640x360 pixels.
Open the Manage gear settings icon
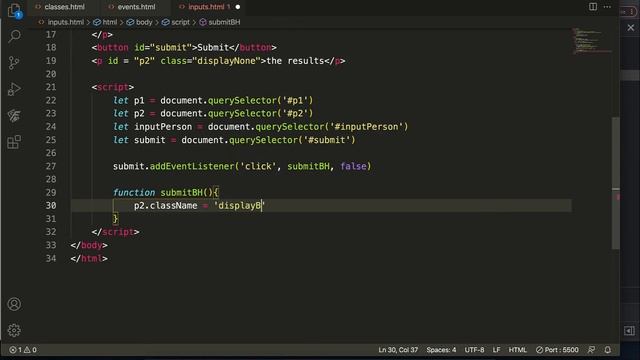click(x=14, y=330)
